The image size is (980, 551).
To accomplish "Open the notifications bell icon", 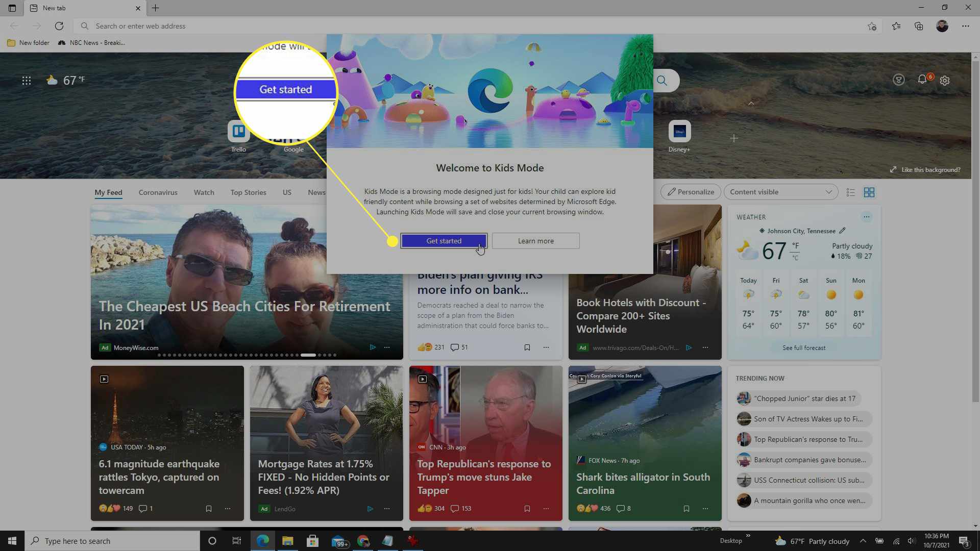I will point(922,80).
